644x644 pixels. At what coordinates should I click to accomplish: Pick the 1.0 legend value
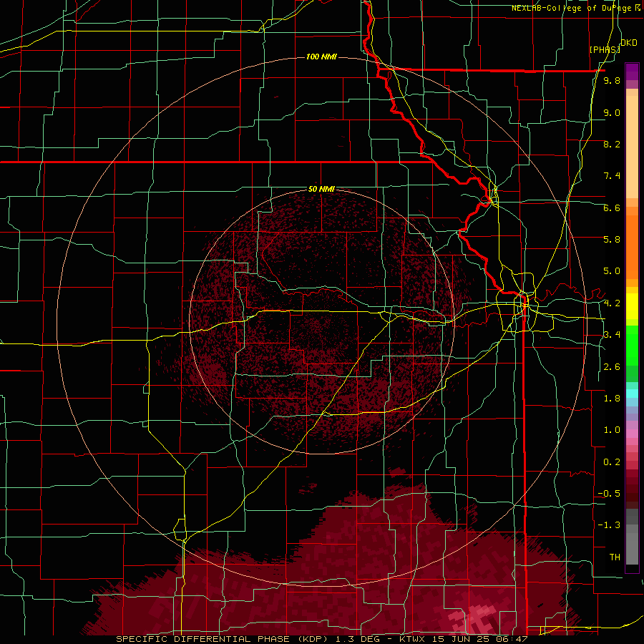coord(612,430)
